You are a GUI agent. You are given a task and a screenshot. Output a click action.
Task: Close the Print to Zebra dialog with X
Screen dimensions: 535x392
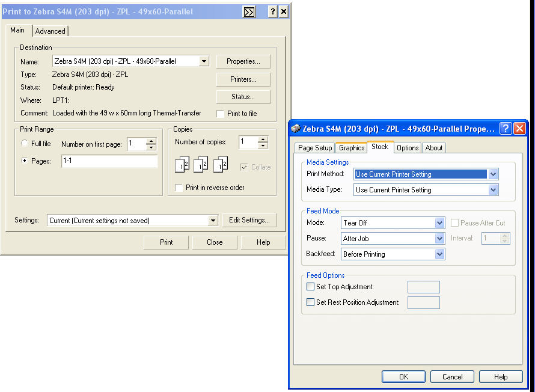coord(284,12)
